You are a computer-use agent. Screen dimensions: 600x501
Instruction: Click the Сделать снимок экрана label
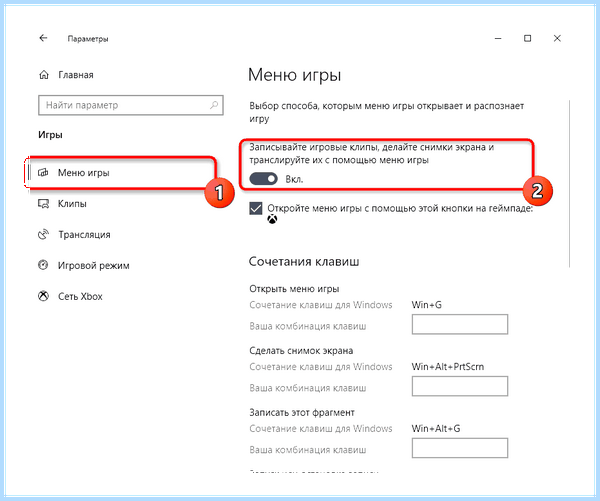click(x=301, y=351)
